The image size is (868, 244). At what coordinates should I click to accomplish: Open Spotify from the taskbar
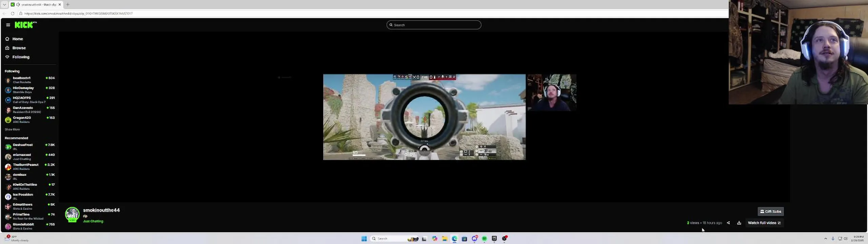point(485,239)
